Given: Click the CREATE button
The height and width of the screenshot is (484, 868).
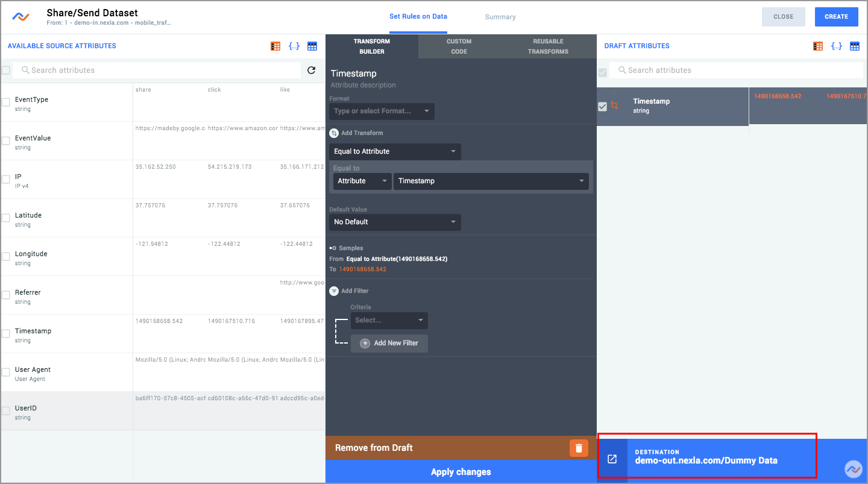Looking at the screenshot, I should point(837,17).
